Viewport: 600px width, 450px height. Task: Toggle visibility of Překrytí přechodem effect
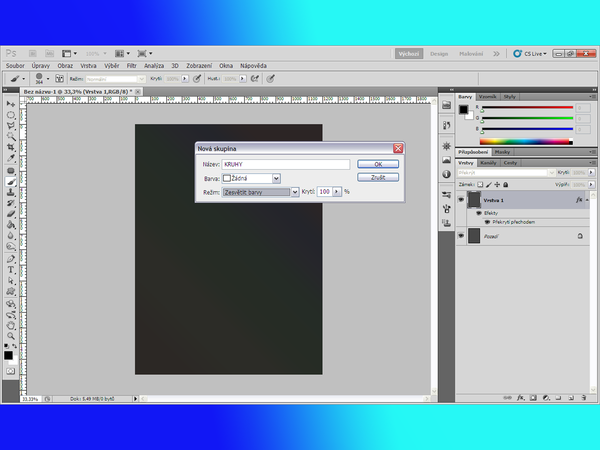tap(487, 222)
